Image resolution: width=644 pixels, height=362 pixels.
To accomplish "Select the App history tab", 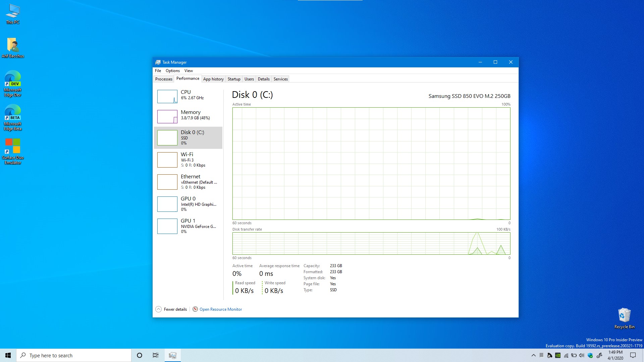I will (x=213, y=79).
